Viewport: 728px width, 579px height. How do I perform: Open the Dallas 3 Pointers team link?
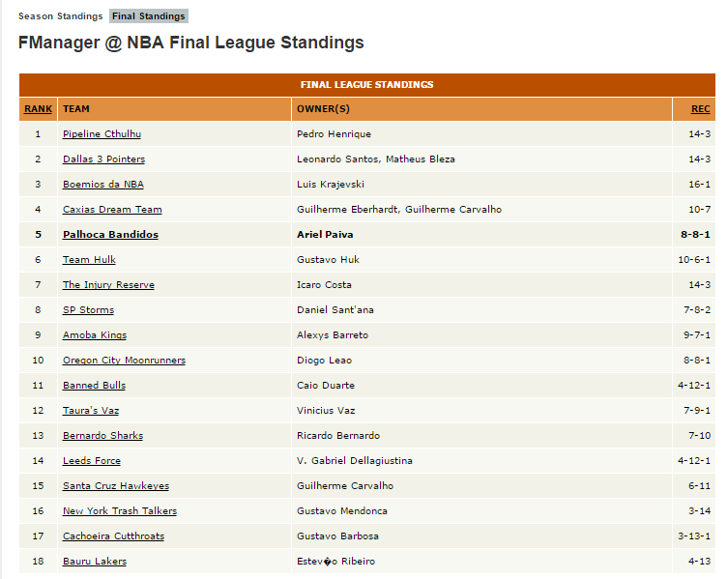[104, 159]
